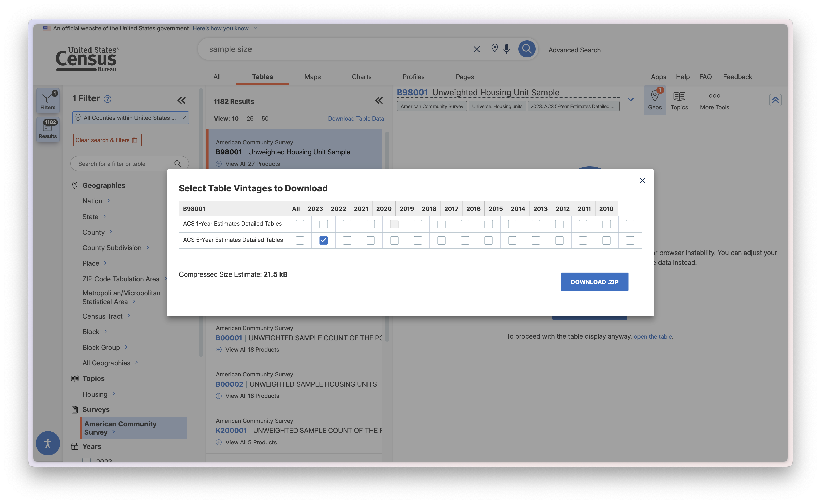The height and width of the screenshot is (504, 821).
Task: Open the accessibility widget button
Action: click(48, 443)
